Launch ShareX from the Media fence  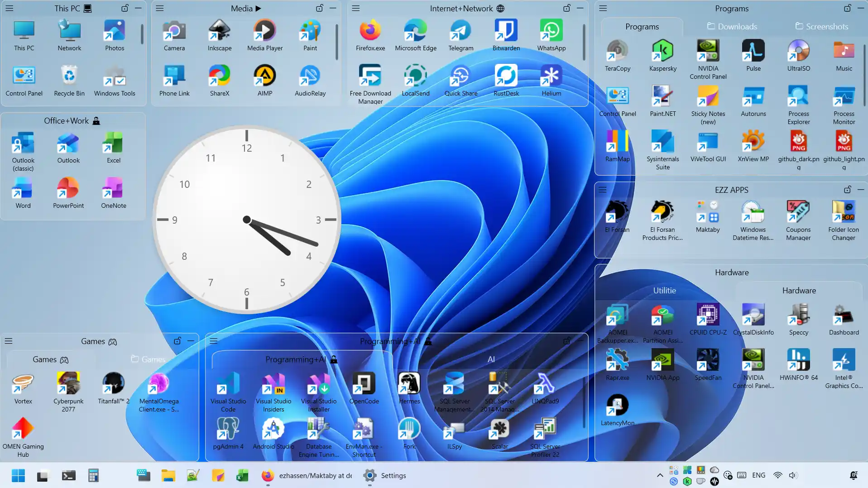(220, 81)
